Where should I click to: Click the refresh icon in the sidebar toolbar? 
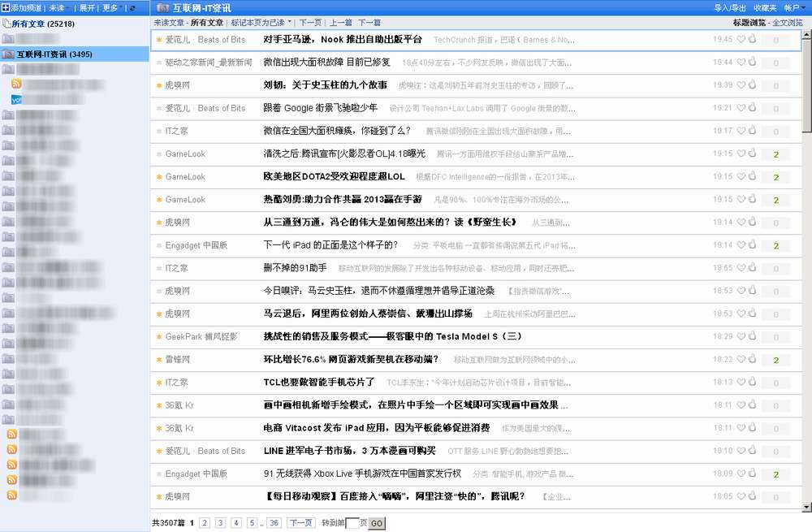click(x=132, y=8)
